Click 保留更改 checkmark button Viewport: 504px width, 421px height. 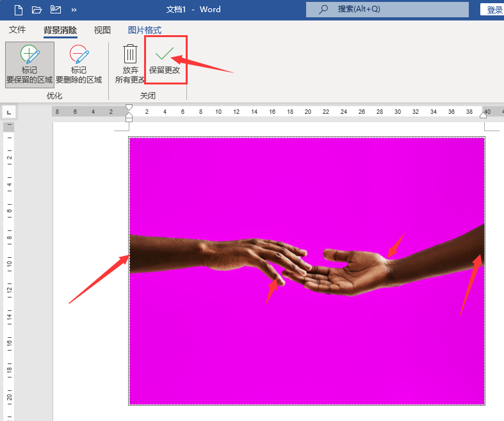165,61
